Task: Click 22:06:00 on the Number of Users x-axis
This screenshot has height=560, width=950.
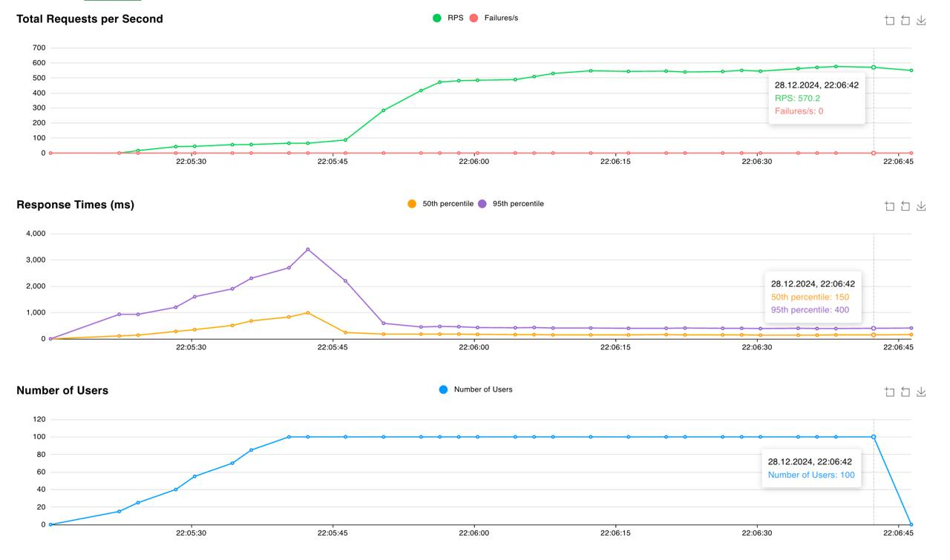Action: [474, 533]
